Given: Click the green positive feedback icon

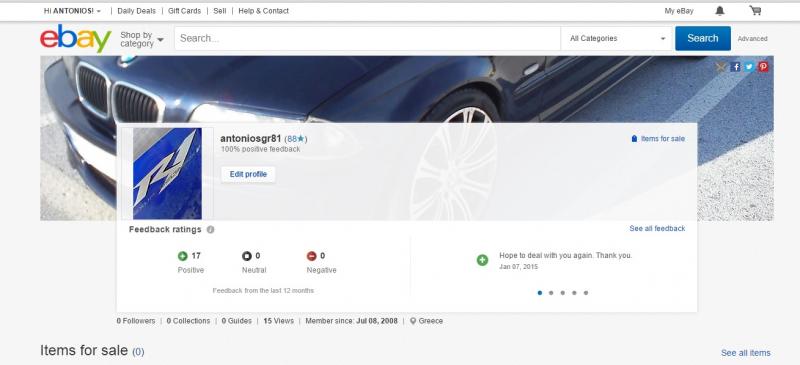Looking at the screenshot, I should (183, 256).
